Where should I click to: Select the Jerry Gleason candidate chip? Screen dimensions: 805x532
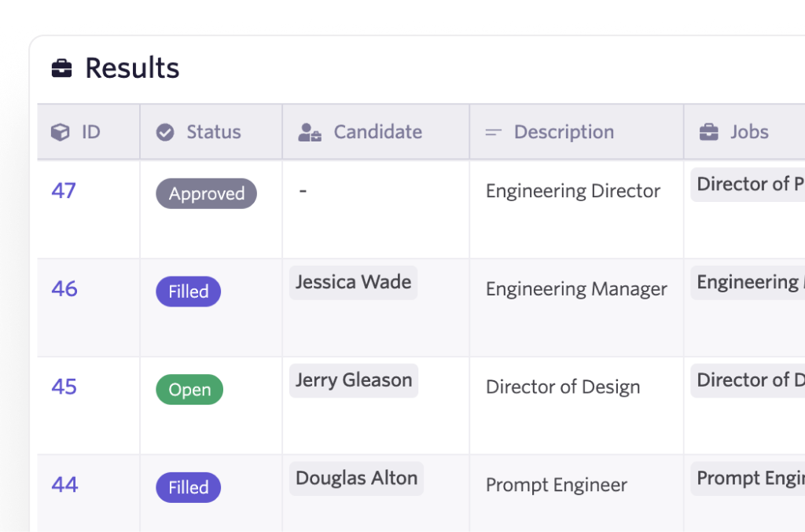click(x=353, y=380)
